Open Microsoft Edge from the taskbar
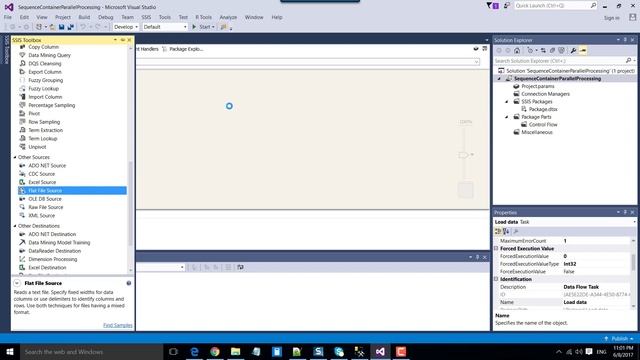The height and width of the screenshot is (360, 640). point(194,351)
